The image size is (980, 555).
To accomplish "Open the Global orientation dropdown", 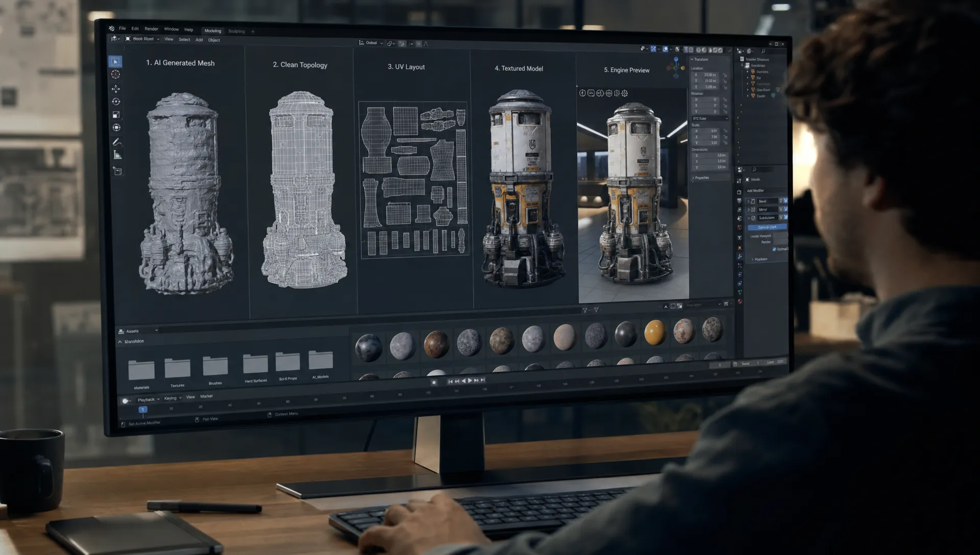I will [371, 43].
